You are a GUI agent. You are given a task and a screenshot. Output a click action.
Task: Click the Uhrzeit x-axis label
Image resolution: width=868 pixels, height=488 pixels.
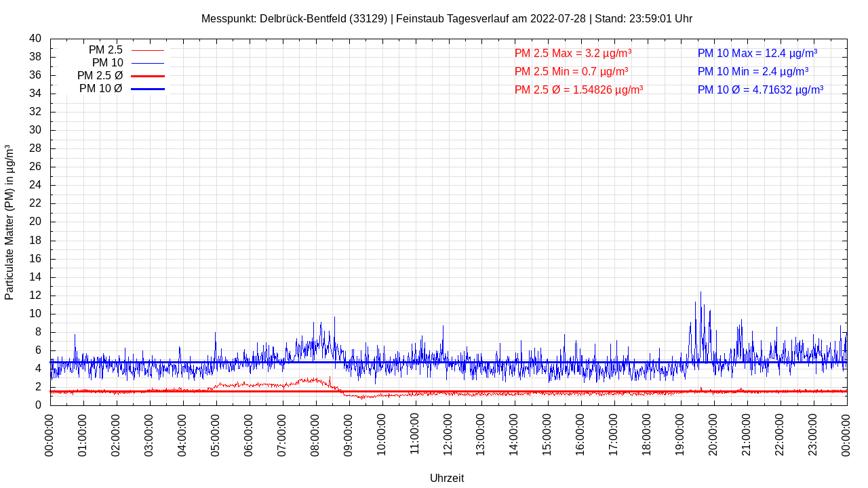coord(447,478)
